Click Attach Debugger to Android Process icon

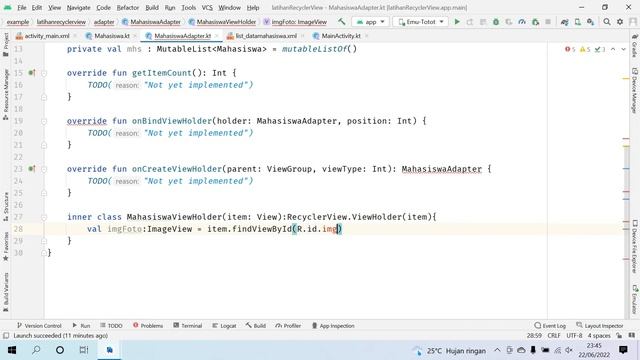coord(536,22)
